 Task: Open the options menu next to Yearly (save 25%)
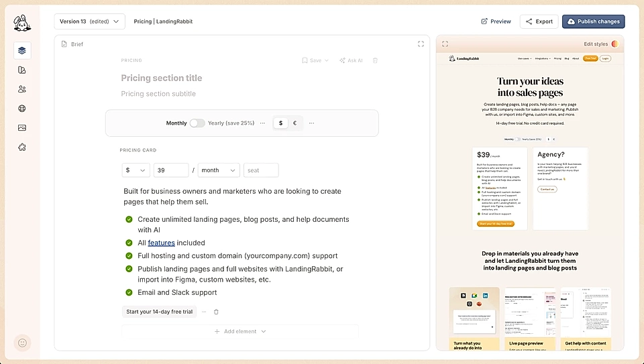262,123
